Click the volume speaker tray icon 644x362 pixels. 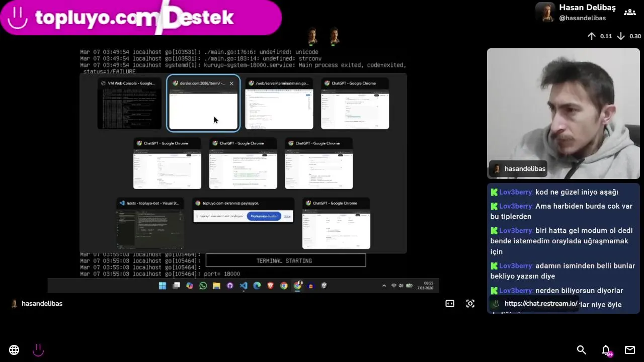(x=400, y=286)
